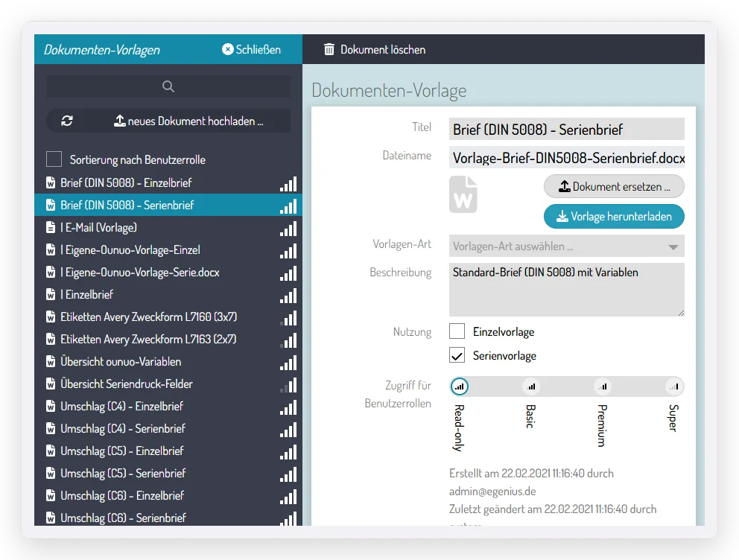Image resolution: width=739 pixels, height=560 pixels.
Task: Click Word icon of Übersicht ounuo-Variablen row
Action: 51,362
